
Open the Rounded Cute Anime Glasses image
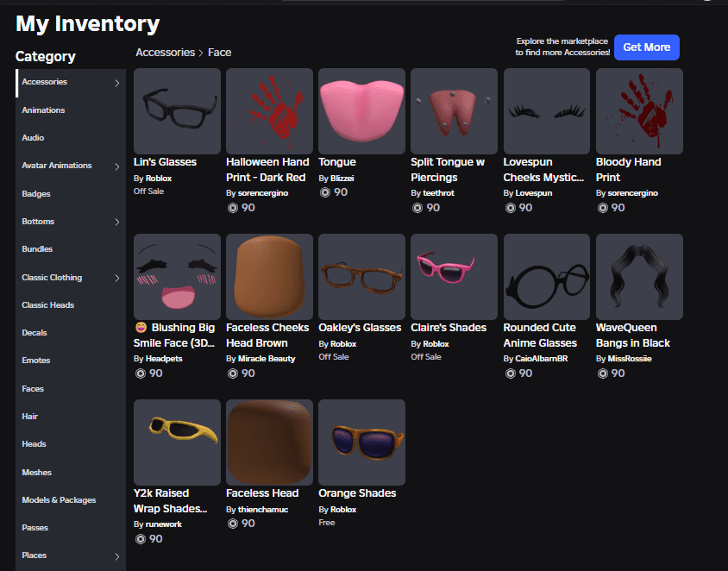[x=546, y=277]
